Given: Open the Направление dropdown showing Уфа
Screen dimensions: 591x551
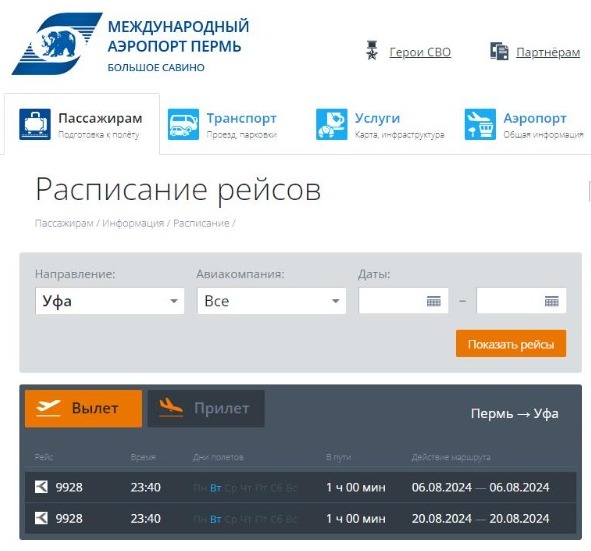Looking at the screenshot, I should [110, 301].
